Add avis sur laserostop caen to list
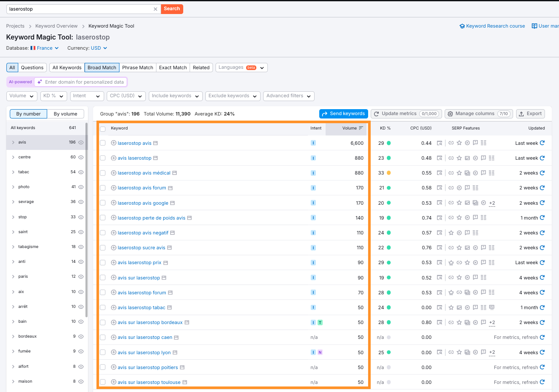Viewport: 559px width, 392px height. click(x=114, y=337)
